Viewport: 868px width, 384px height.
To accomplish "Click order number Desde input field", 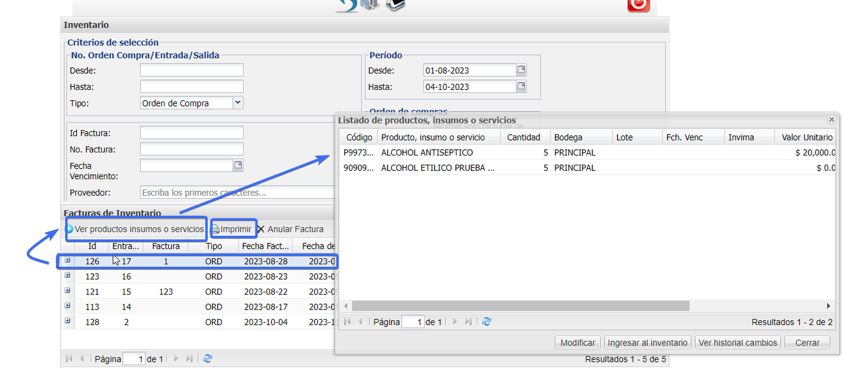I will 192,70.
